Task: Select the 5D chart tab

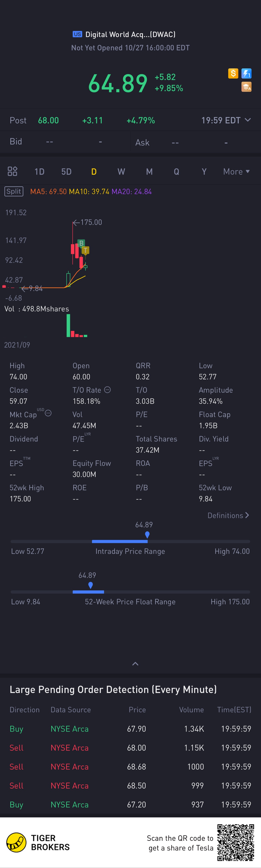Action: tap(66, 172)
